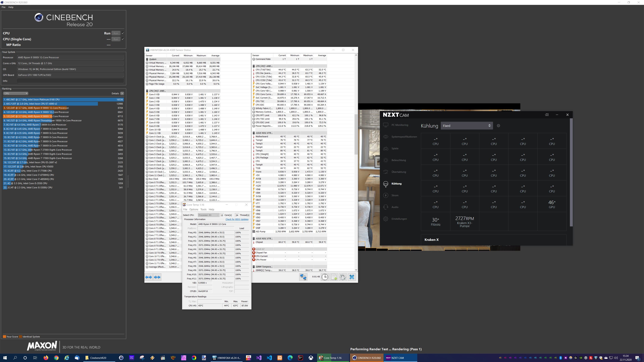
Task: Switch to HWiNFO64 taskbar button
Action: pyautogui.click(x=227, y=358)
